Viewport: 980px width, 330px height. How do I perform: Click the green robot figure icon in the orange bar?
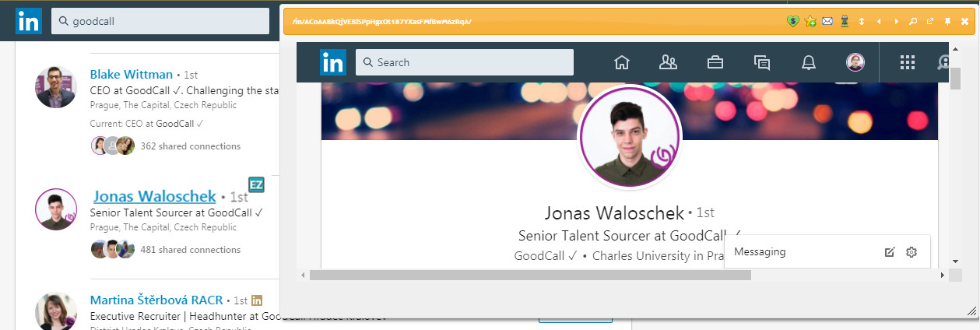pyautogui.click(x=844, y=21)
